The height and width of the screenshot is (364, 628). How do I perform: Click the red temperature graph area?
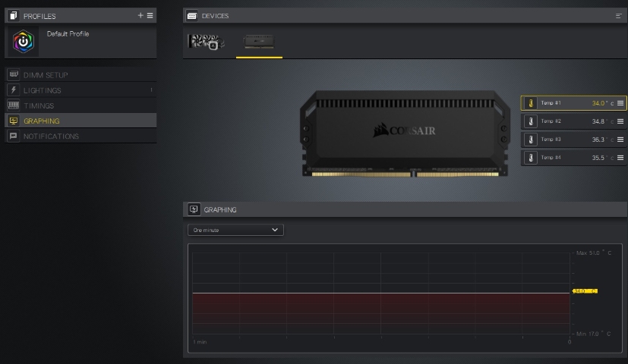(x=381, y=314)
